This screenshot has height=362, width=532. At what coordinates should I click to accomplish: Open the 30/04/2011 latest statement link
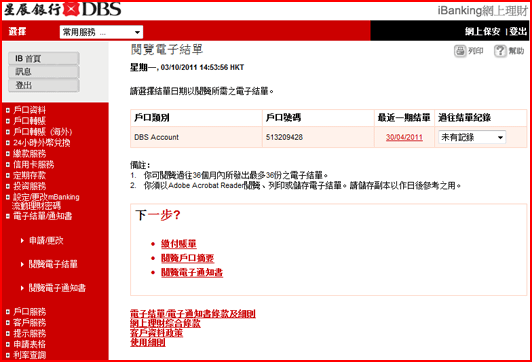point(404,137)
